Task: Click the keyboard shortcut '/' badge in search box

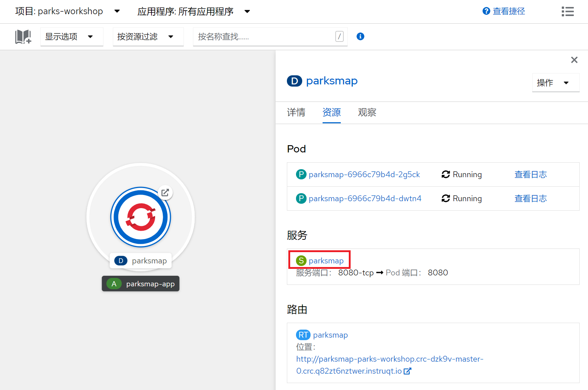Action: 339,36
